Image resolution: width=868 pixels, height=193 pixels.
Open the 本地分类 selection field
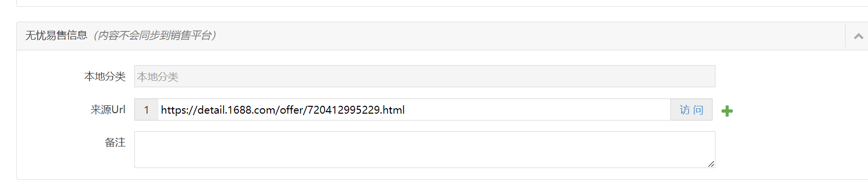click(425, 76)
